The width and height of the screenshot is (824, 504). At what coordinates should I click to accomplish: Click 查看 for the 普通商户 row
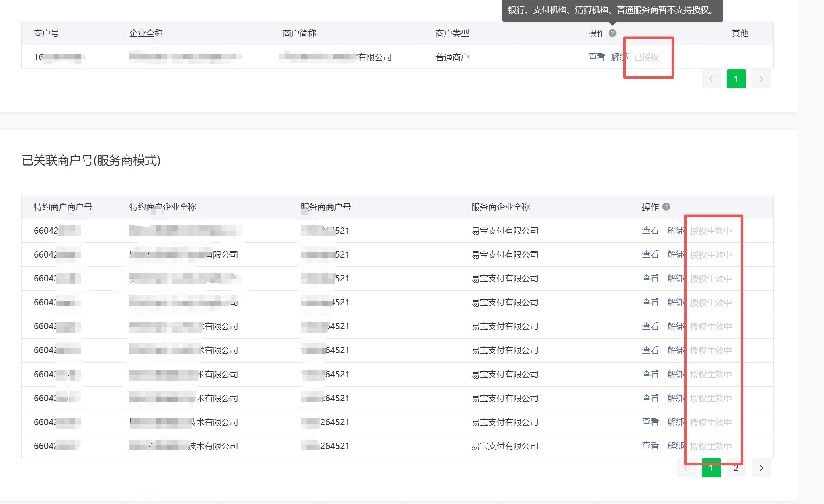coord(596,57)
